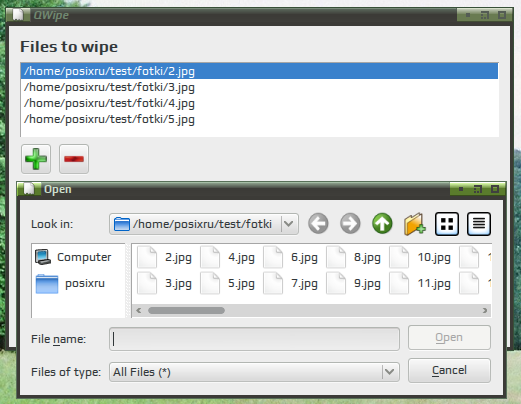Click the Open dialog title bar icon

tap(29, 189)
